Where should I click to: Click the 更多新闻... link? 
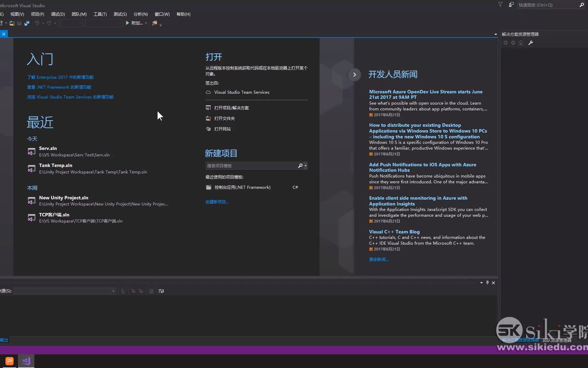[379, 260]
